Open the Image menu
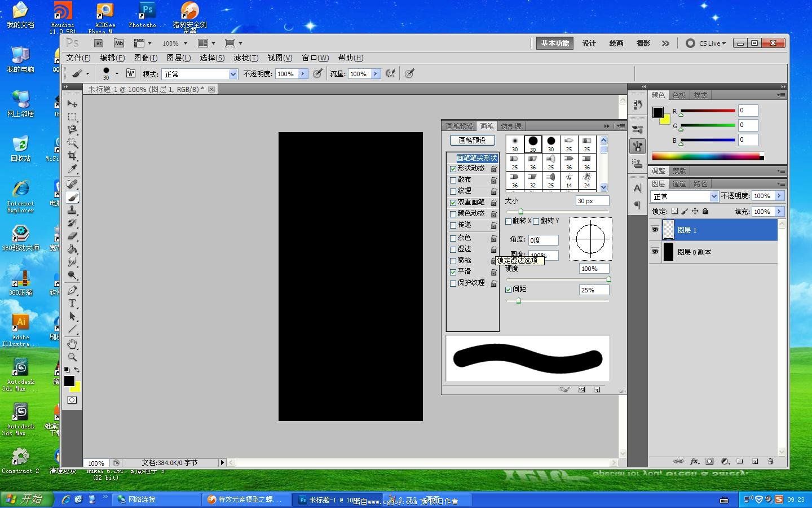 pyautogui.click(x=145, y=58)
